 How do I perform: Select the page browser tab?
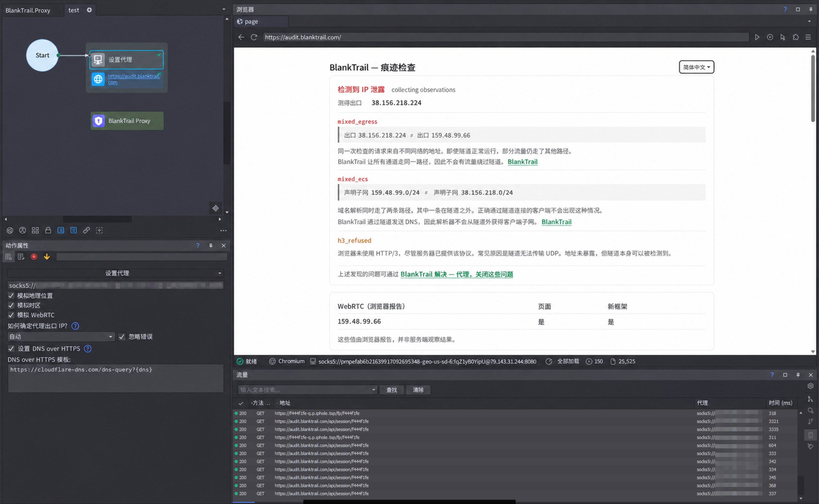[261, 22]
